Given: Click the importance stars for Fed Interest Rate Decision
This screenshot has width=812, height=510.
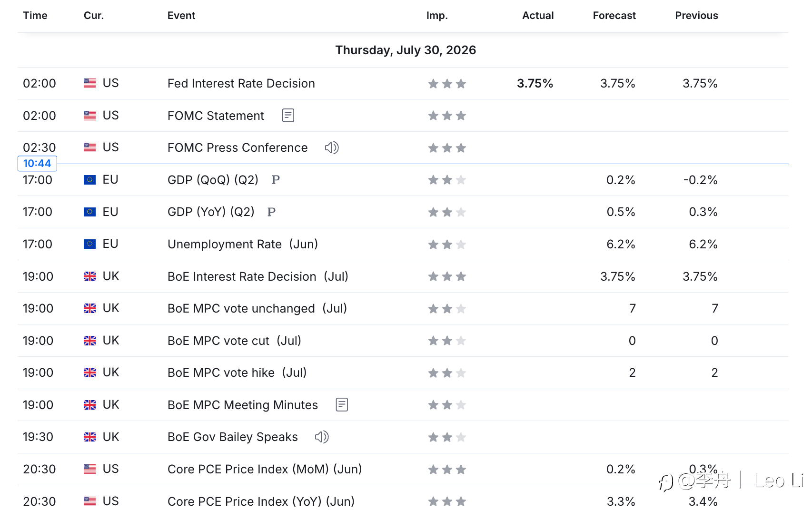Looking at the screenshot, I should coord(447,84).
